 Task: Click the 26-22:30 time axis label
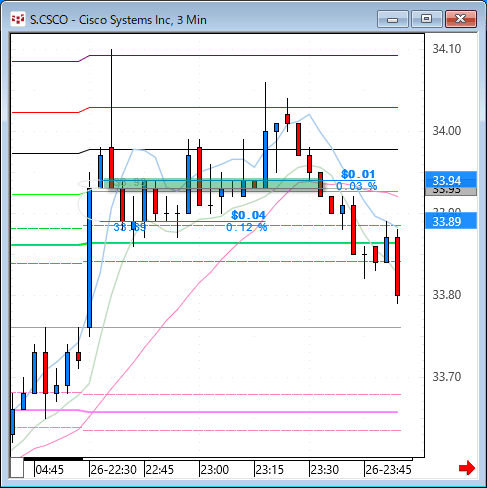pos(114,470)
